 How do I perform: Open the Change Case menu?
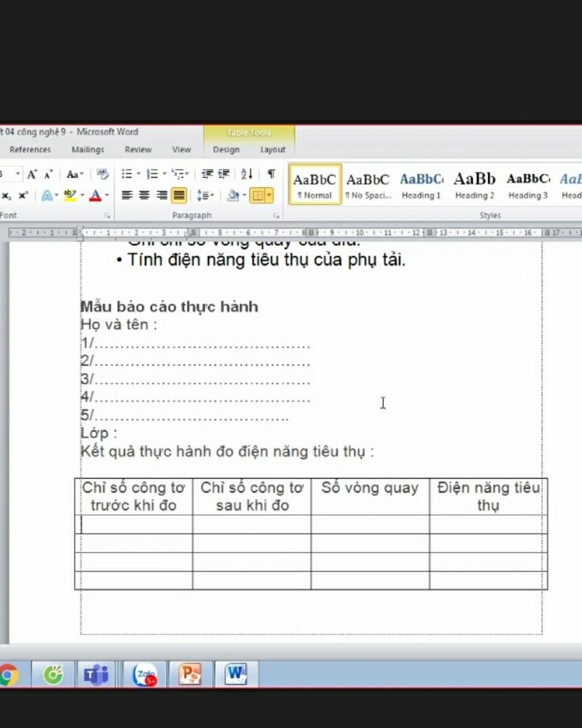pos(74,174)
